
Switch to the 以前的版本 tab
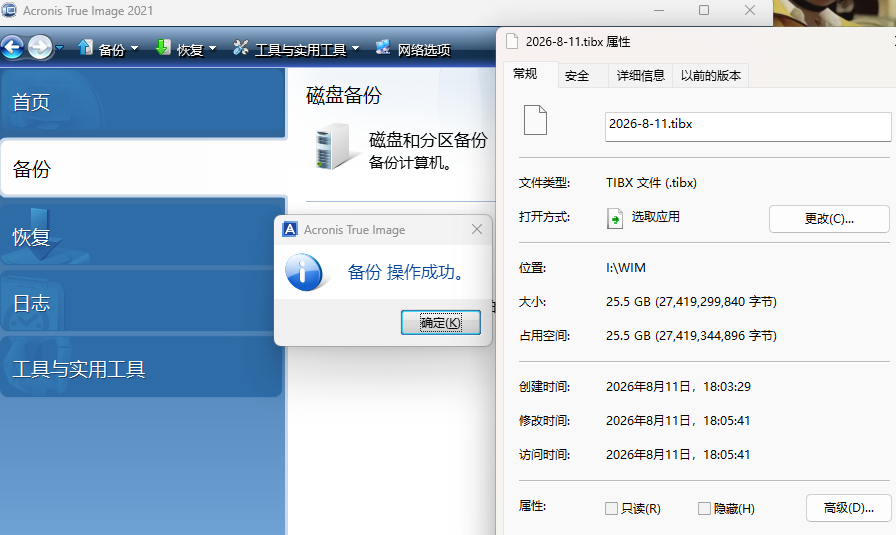[711, 75]
